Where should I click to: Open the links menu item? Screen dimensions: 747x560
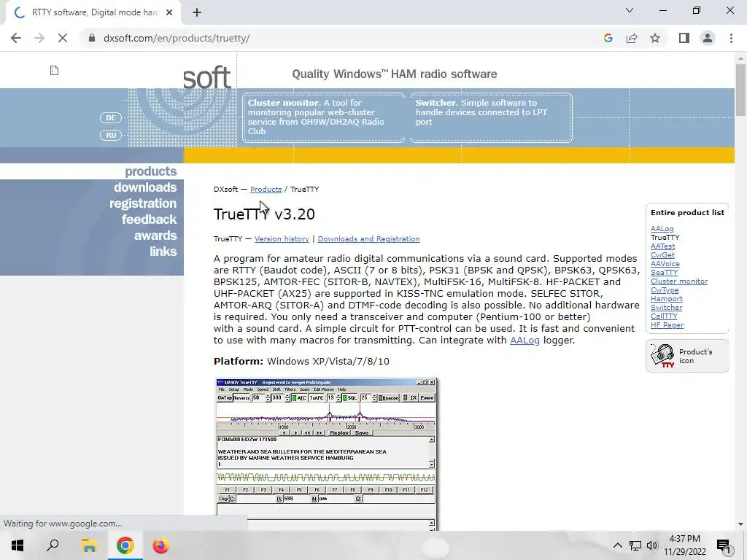[163, 252]
